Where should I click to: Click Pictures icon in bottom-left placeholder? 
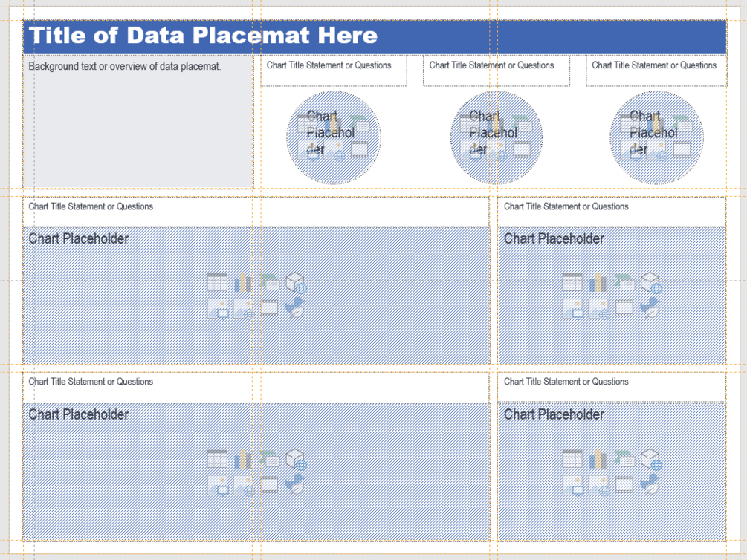pos(217,484)
